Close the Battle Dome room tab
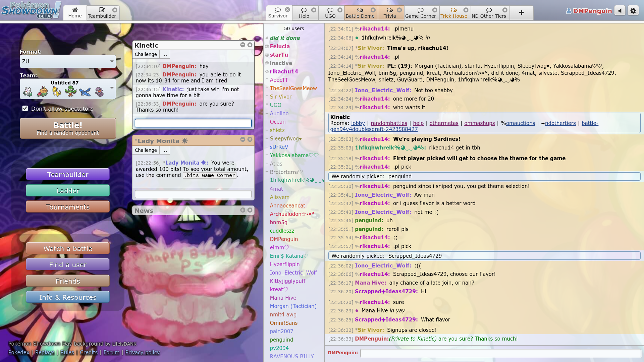 (x=373, y=10)
